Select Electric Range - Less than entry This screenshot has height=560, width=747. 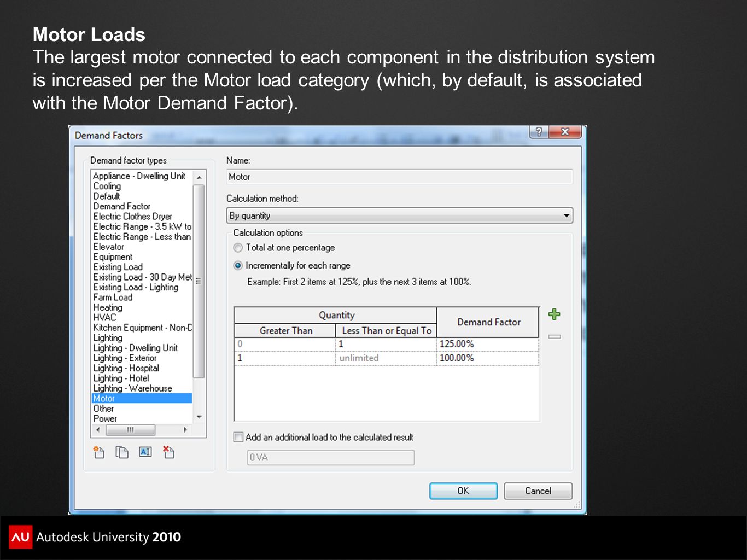point(142,236)
